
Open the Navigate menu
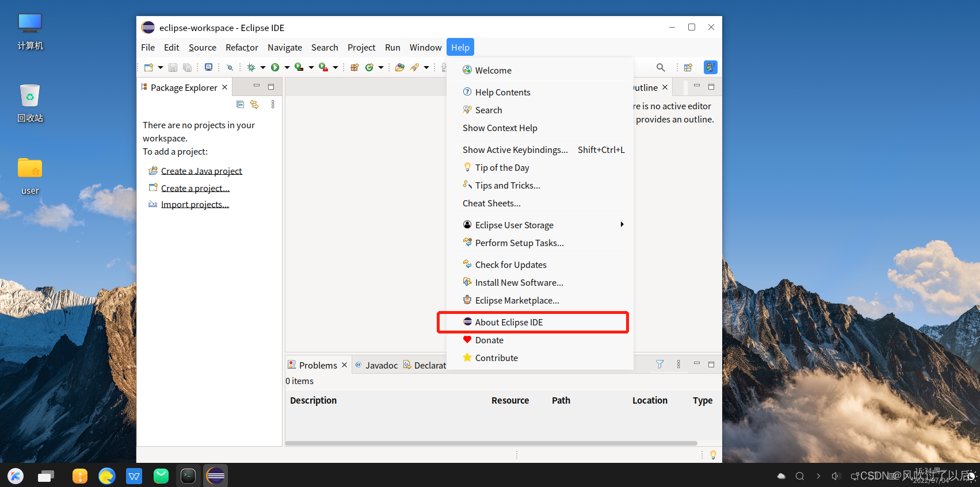(x=285, y=47)
